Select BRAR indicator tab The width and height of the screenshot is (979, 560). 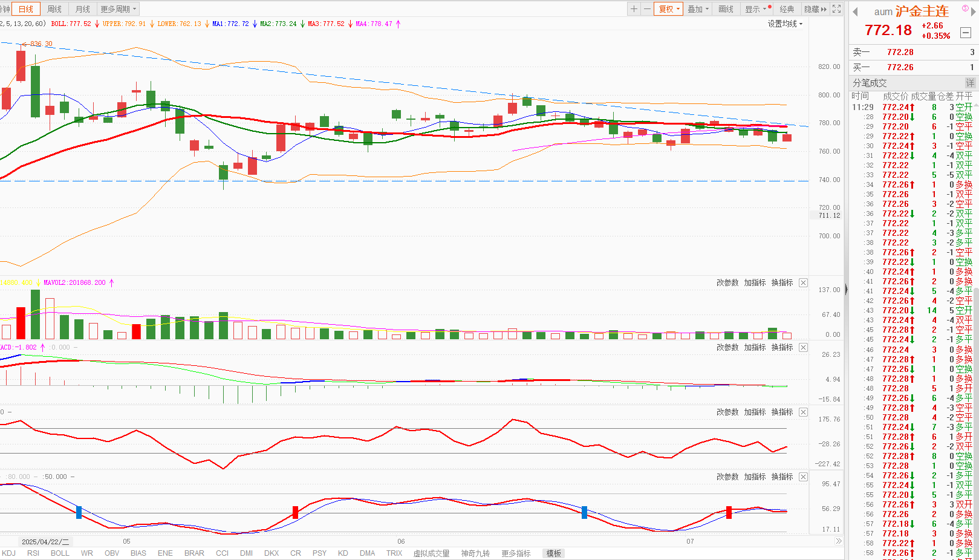click(x=194, y=553)
